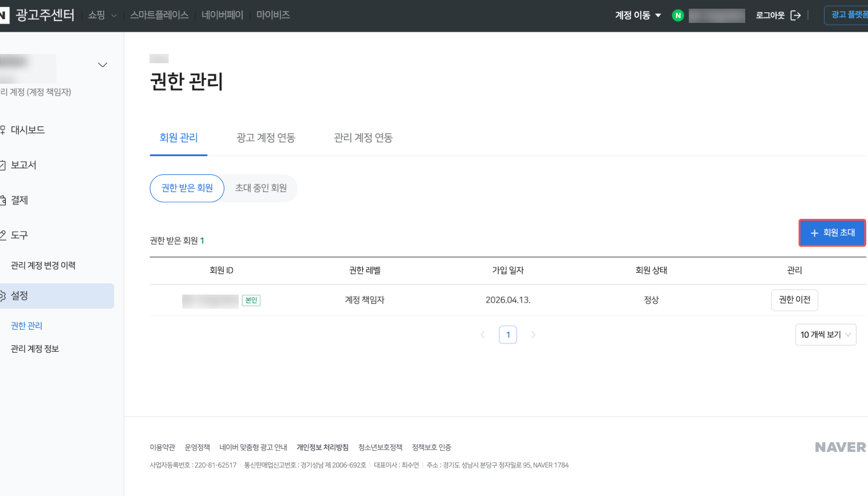Open 네이버페이 in the top navigation
868x496 pixels.
point(223,15)
